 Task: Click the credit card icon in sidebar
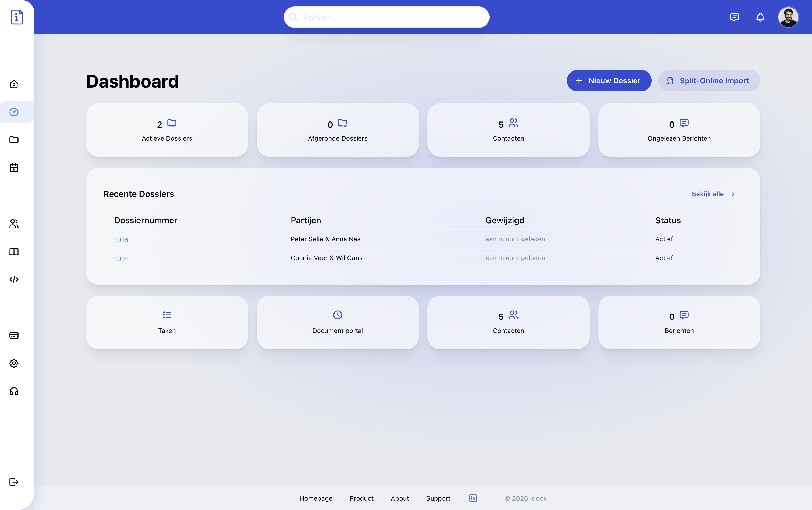coord(14,335)
